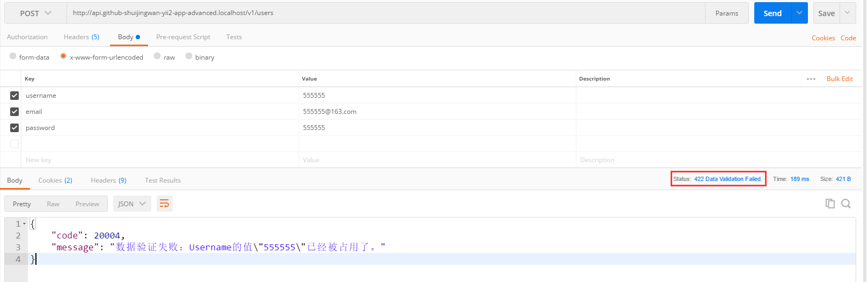Click the new Description placeholder field
Screen dimensions: 868x282
(719, 160)
